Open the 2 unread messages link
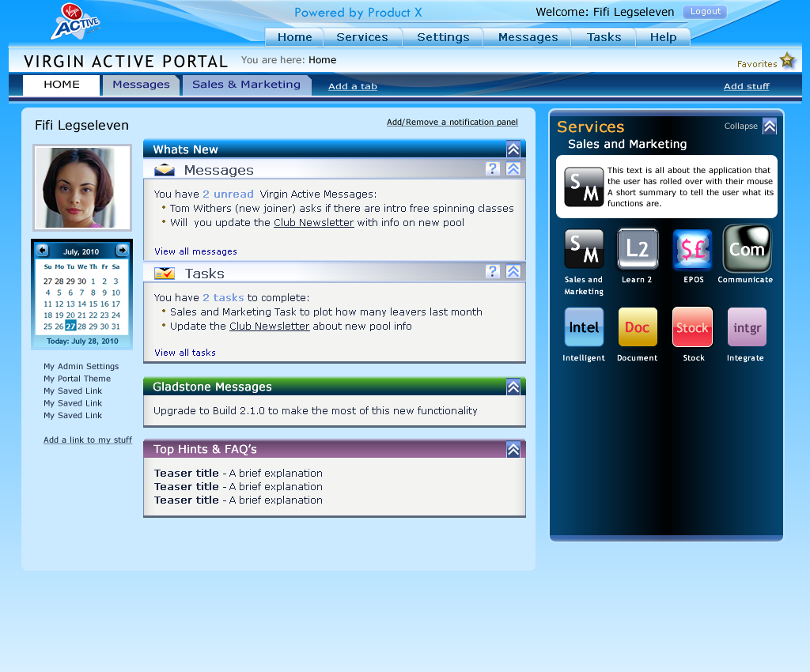Image resolution: width=810 pixels, height=672 pixels. coord(228,194)
